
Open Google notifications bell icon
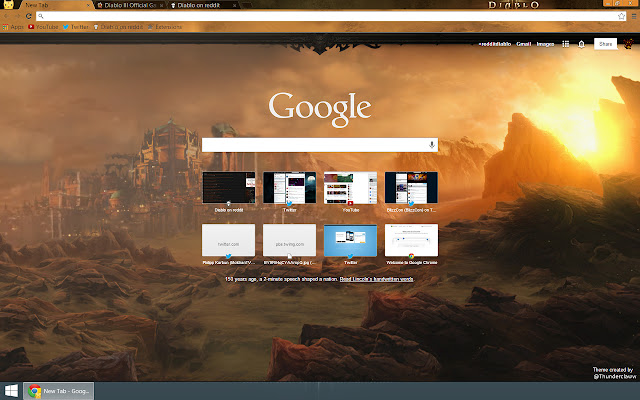(582, 44)
